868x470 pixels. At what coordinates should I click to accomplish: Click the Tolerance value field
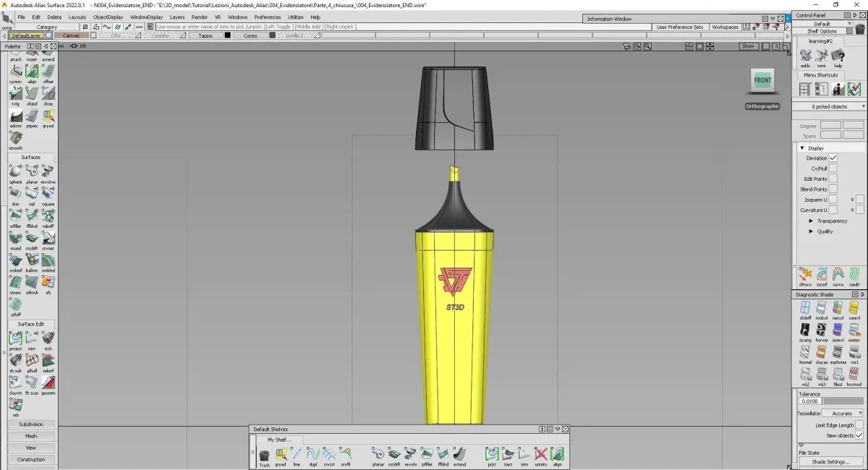[x=810, y=401]
